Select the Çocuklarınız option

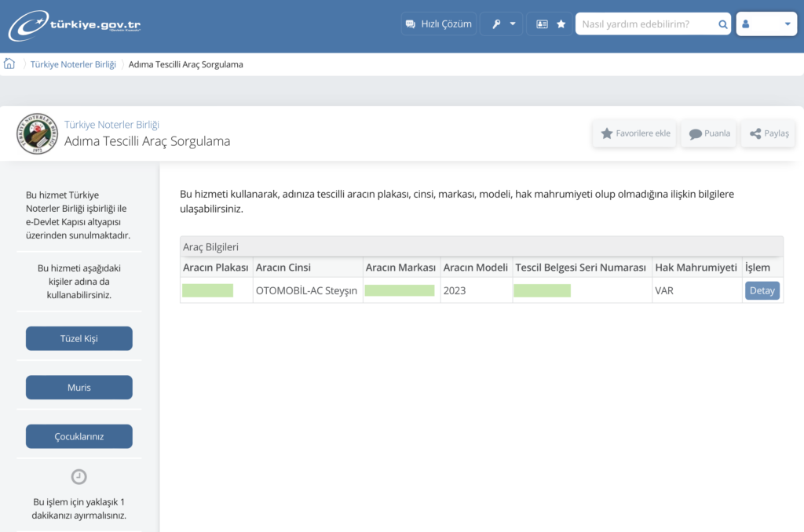(79, 436)
